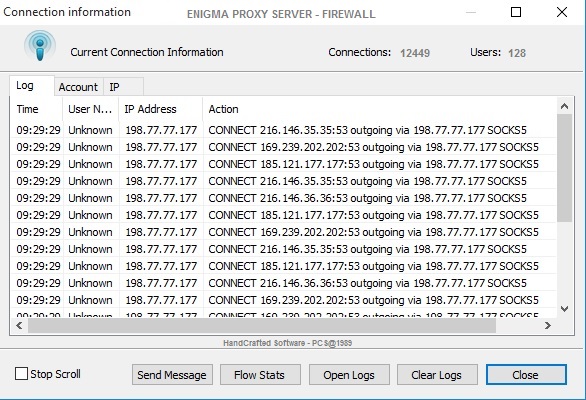Click the left arrow of the horizontal scrollbar
This screenshot has width=586, height=400.
click(19, 326)
